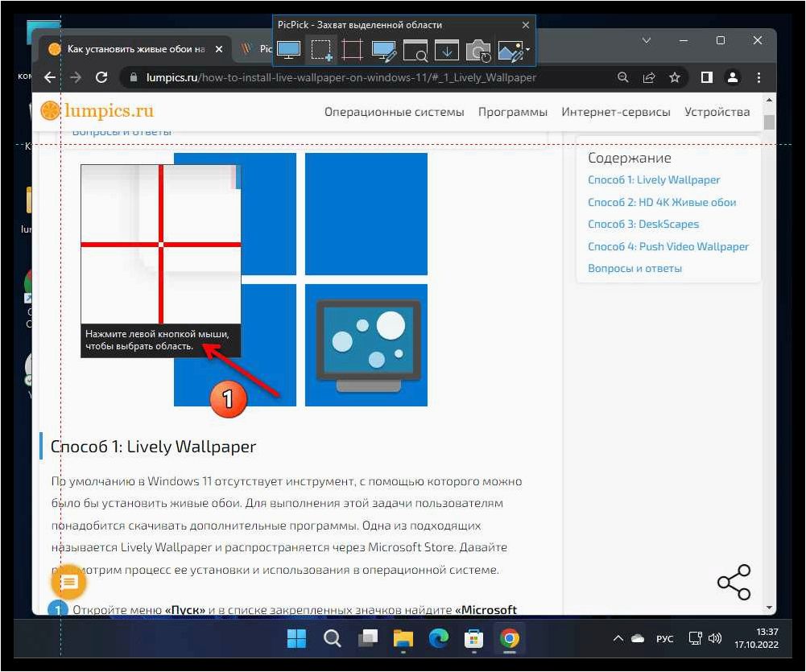The width and height of the screenshot is (806, 672).
Task: Go back in Chrome browser
Action: (x=50, y=77)
